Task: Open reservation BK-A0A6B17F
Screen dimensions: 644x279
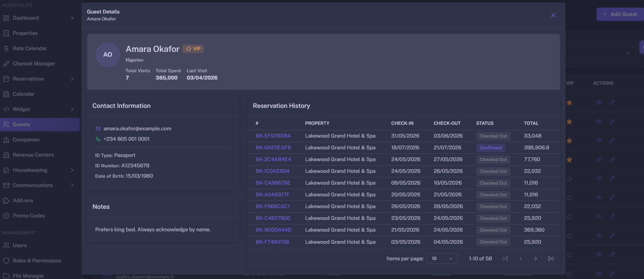Action: 272,195
